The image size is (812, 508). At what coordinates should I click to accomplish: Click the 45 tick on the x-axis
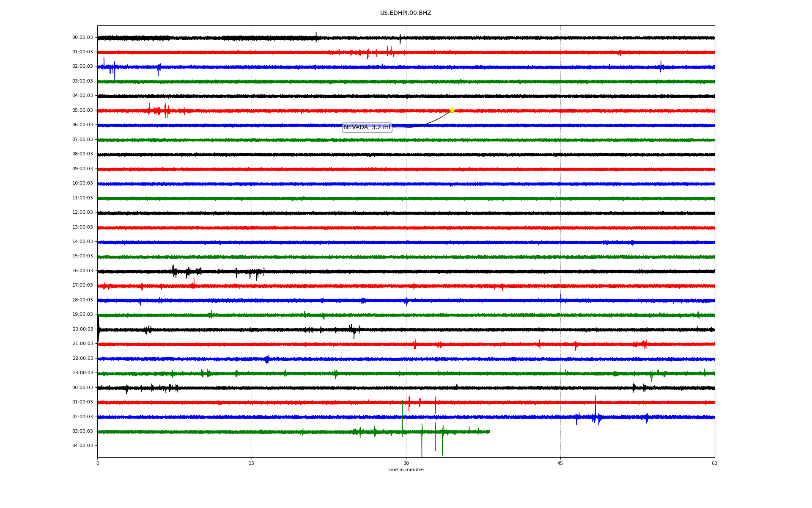[x=560, y=463]
